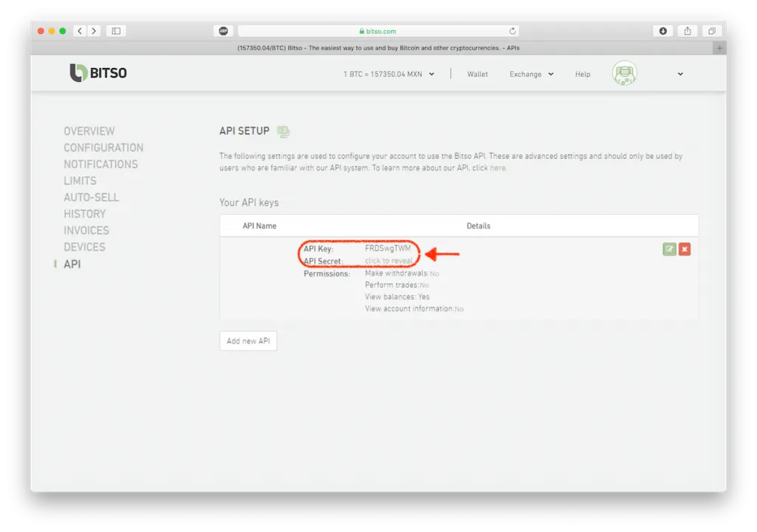Click 'View balances: Yes' permission

(x=397, y=297)
